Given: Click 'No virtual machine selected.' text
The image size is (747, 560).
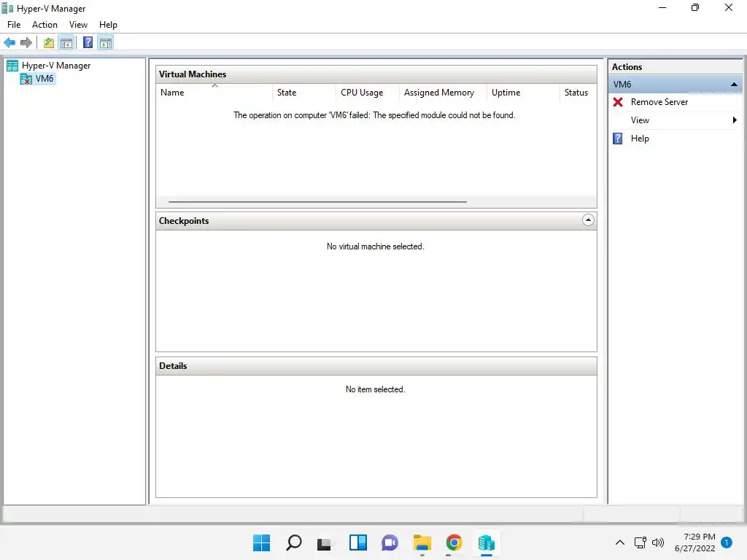Looking at the screenshot, I should tap(376, 246).
